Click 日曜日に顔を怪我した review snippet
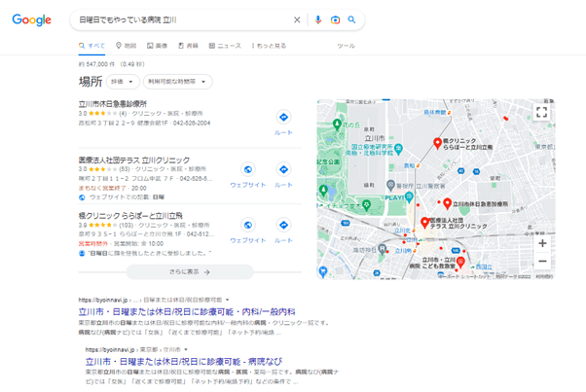The image size is (586, 392). [149, 253]
